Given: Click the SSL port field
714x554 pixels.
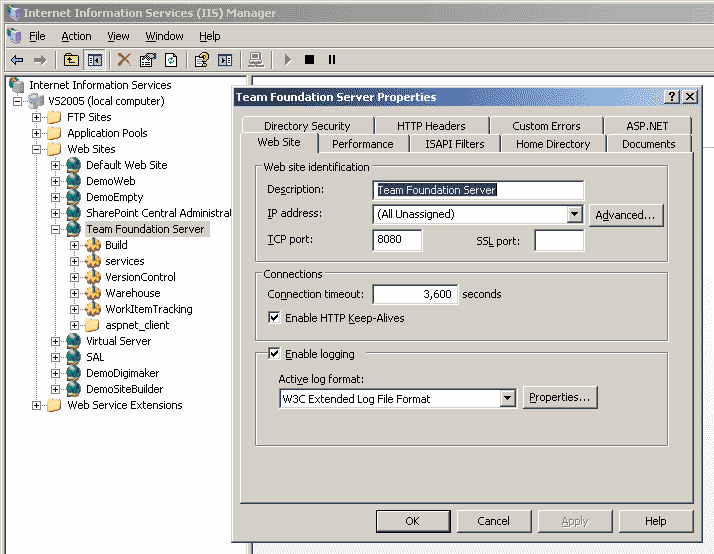Looking at the screenshot, I should [559, 240].
